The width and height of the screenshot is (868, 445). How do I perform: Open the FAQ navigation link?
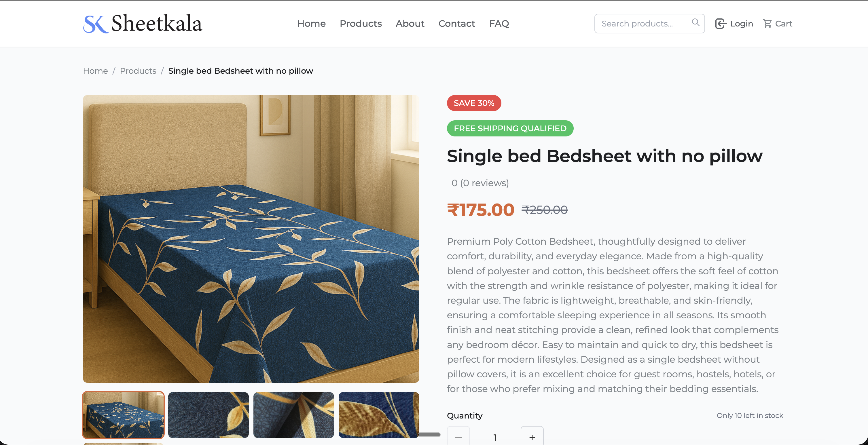point(499,24)
